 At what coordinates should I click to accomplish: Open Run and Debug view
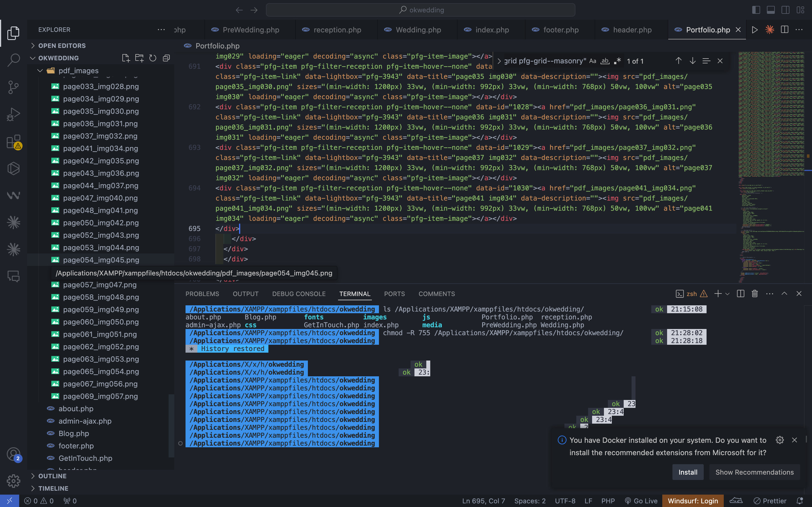pos(14,114)
